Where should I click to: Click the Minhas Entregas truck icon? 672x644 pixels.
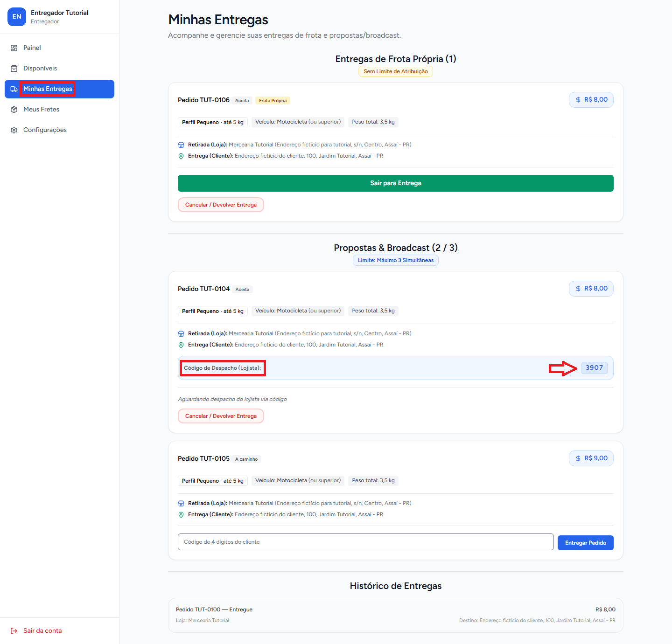pyautogui.click(x=14, y=89)
